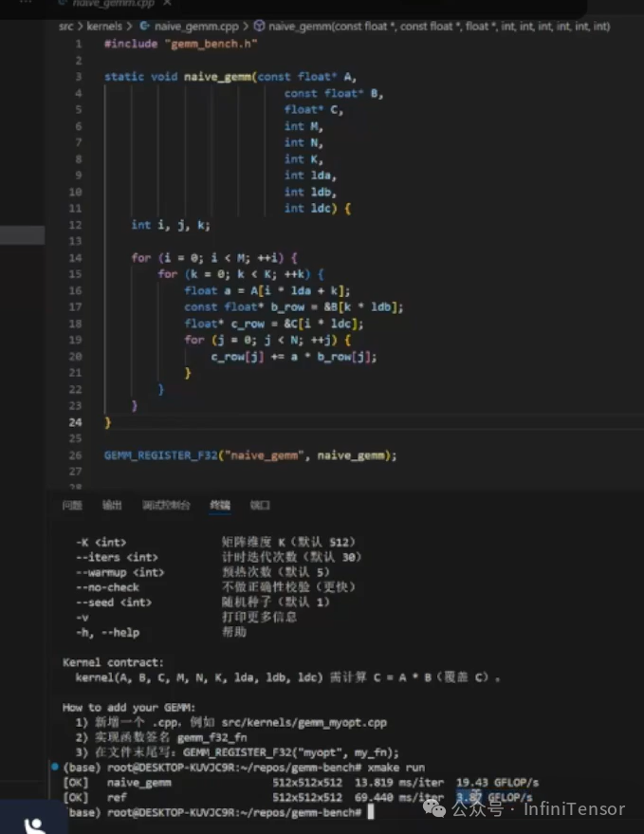Click line number 3 in the gutter
This screenshot has height=834, width=644.
(79, 77)
